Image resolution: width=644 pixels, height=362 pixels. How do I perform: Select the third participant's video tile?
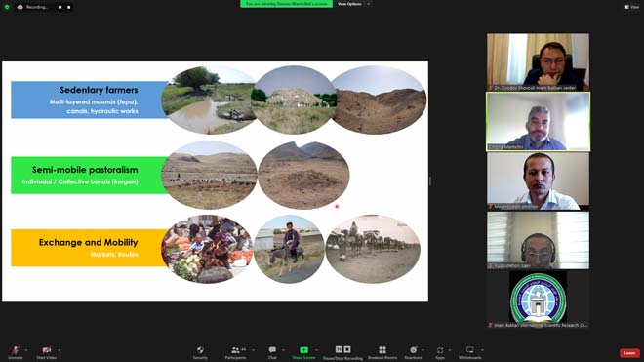pyautogui.click(x=538, y=181)
